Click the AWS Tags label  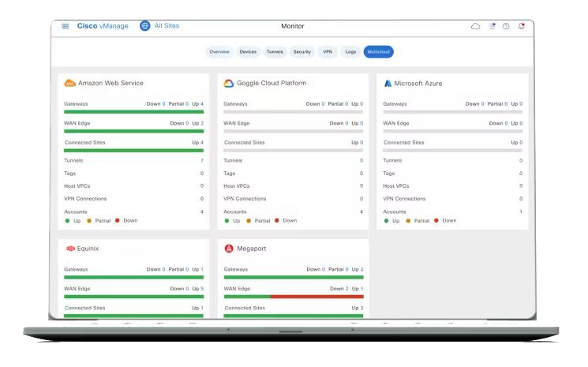coord(69,174)
